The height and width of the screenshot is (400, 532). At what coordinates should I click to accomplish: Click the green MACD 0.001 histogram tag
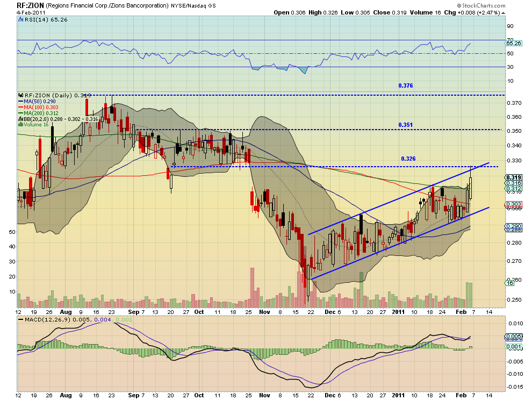514,347
